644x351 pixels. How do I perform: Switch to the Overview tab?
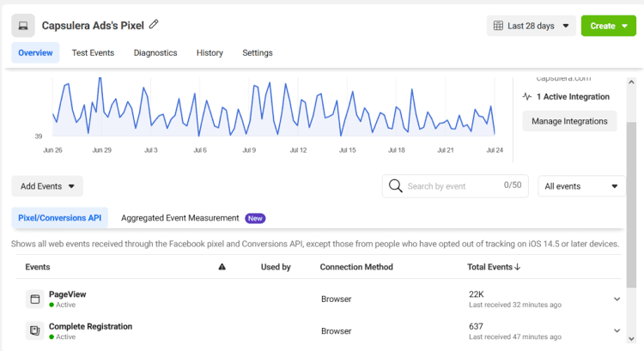pyautogui.click(x=35, y=52)
